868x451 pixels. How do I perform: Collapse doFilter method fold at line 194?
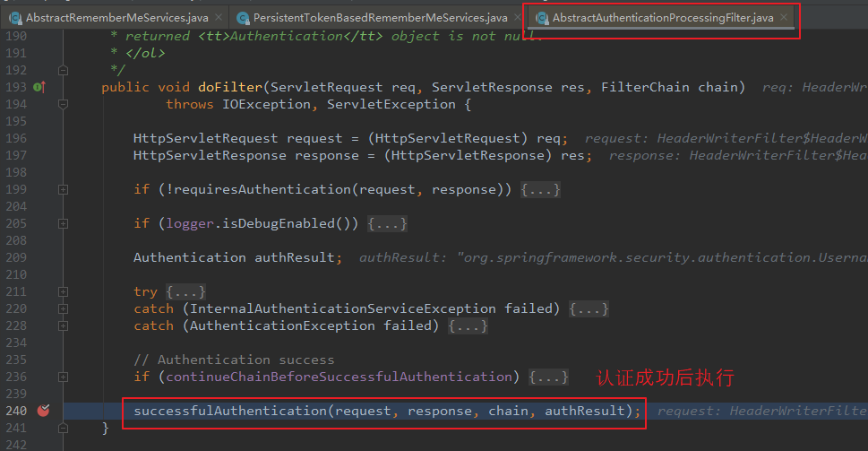63,104
